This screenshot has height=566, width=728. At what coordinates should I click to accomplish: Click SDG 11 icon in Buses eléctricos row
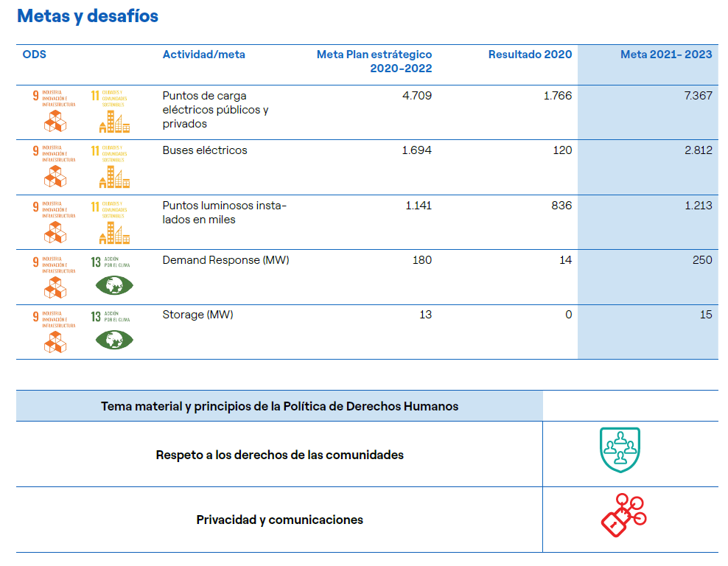pos(111,167)
